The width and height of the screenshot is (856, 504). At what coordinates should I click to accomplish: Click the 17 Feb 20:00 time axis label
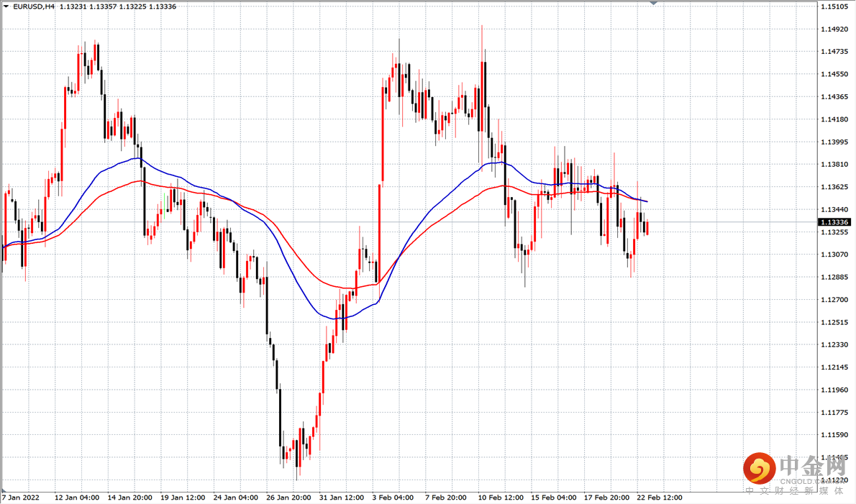(607, 498)
